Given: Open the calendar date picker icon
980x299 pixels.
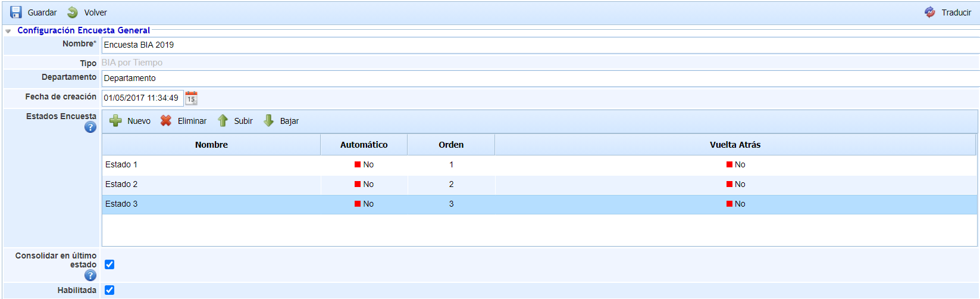Looking at the screenshot, I should click(x=191, y=98).
